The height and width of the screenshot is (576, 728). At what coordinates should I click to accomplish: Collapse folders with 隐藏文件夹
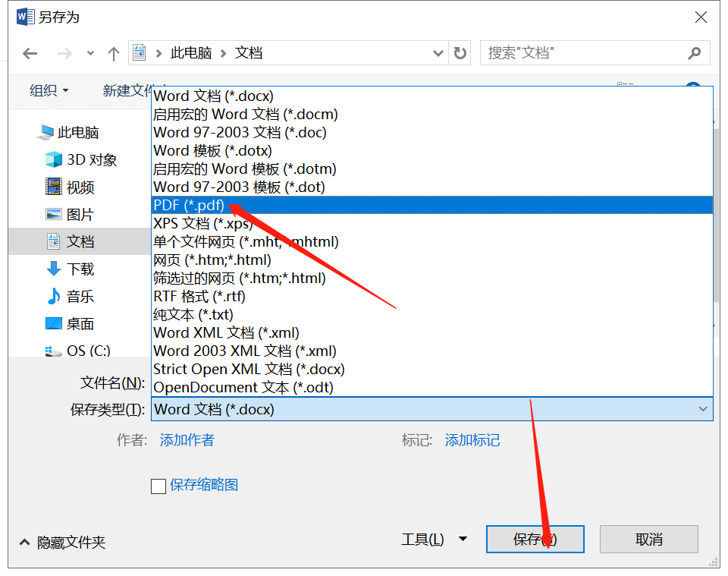(63, 542)
